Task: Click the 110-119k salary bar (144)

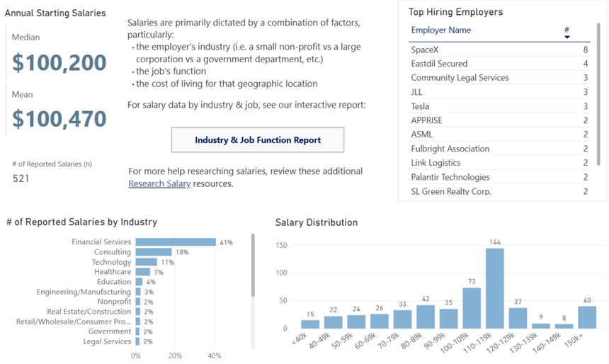Action: [x=495, y=289]
